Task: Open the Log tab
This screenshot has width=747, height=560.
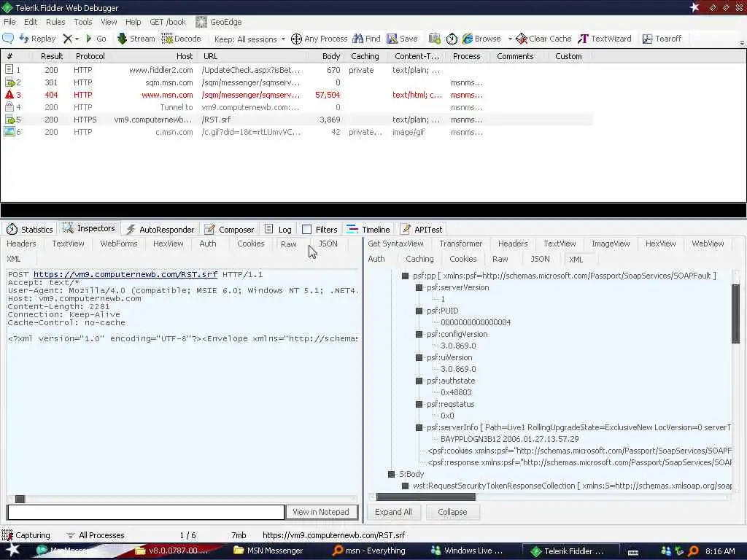Action: 278,230
